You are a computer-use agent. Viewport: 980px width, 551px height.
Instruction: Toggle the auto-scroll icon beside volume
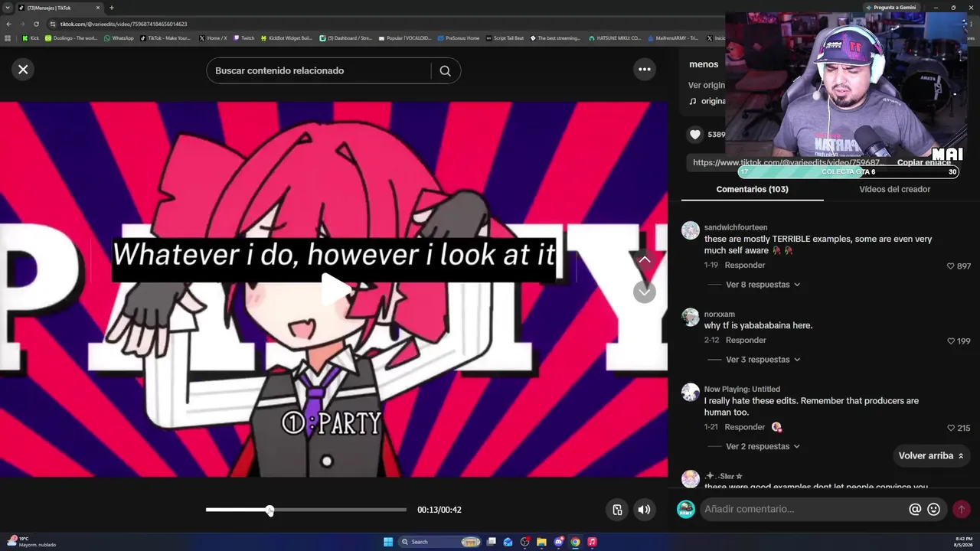617,510
